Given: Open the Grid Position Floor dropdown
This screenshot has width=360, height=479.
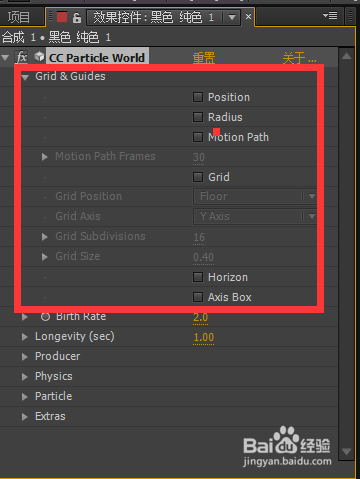Looking at the screenshot, I should pos(255,196).
